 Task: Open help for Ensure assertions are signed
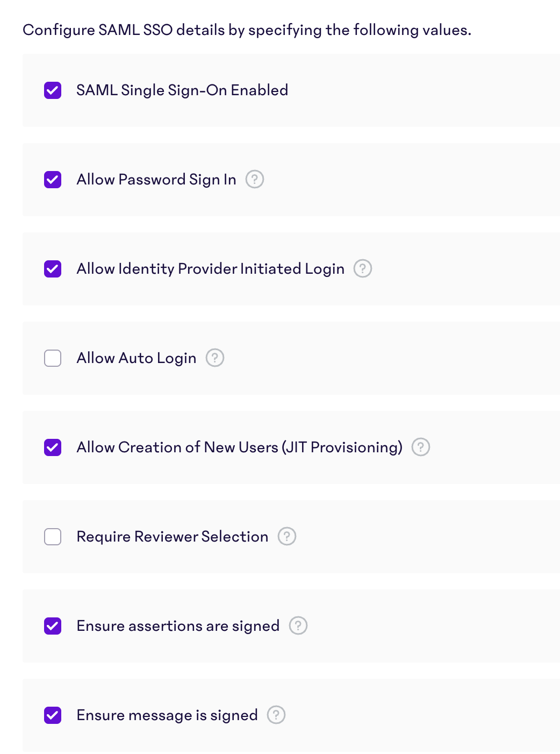coord(298,625)
